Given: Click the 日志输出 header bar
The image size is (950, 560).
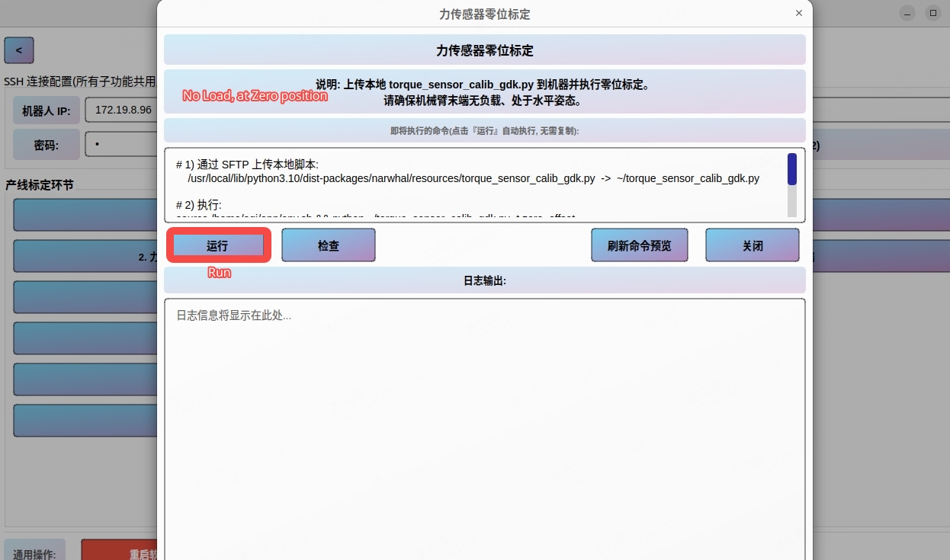Looking at the screenshot, I should coord(485,280).
